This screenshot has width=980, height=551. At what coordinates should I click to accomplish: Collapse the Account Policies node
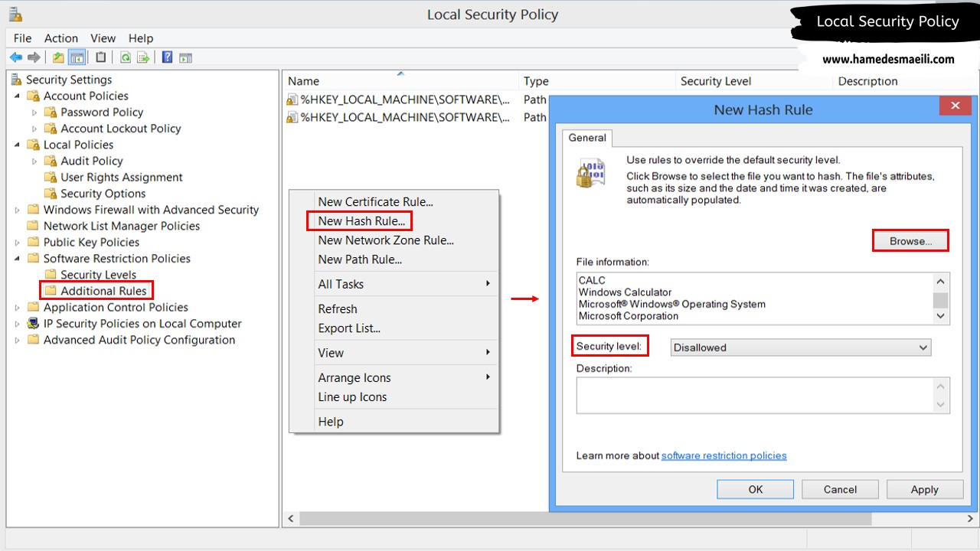click(18, 96)
